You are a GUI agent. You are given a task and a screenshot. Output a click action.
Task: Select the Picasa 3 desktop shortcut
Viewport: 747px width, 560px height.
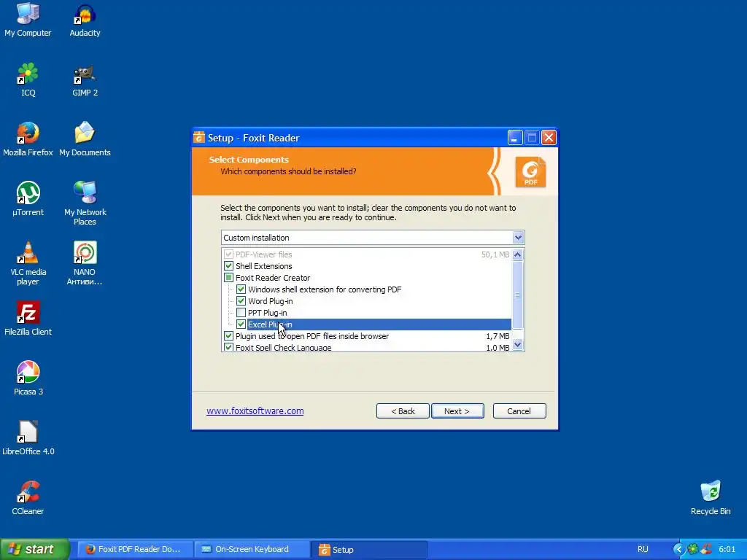click(28, 379)
